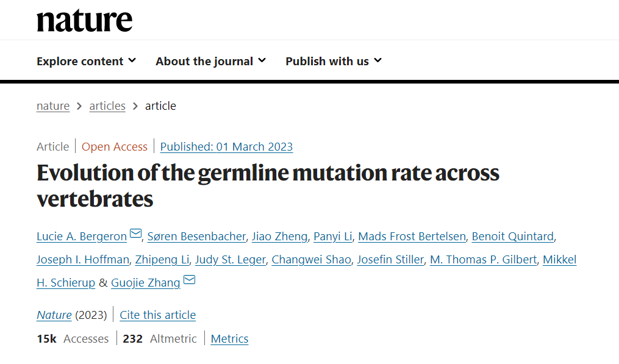The width and height of the screenshot is (619, 364).
Task: Open author Changwei Shao
Action: point(312,259)
